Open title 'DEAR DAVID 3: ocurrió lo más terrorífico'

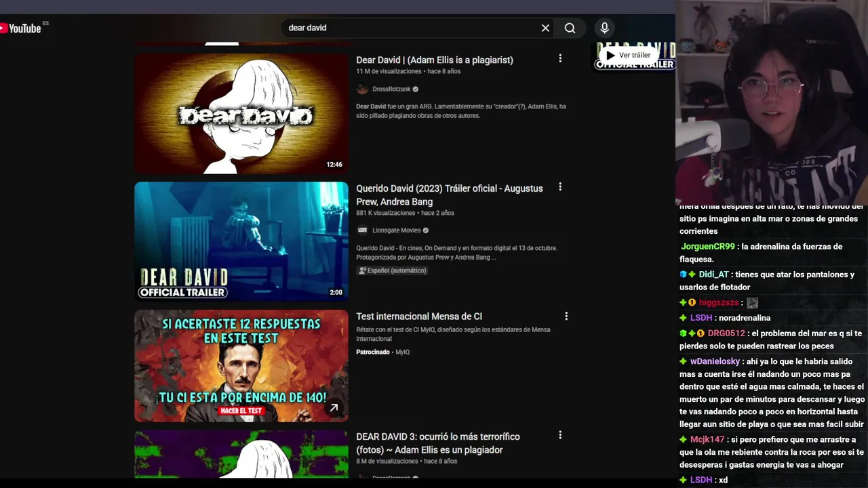point(438,443)
